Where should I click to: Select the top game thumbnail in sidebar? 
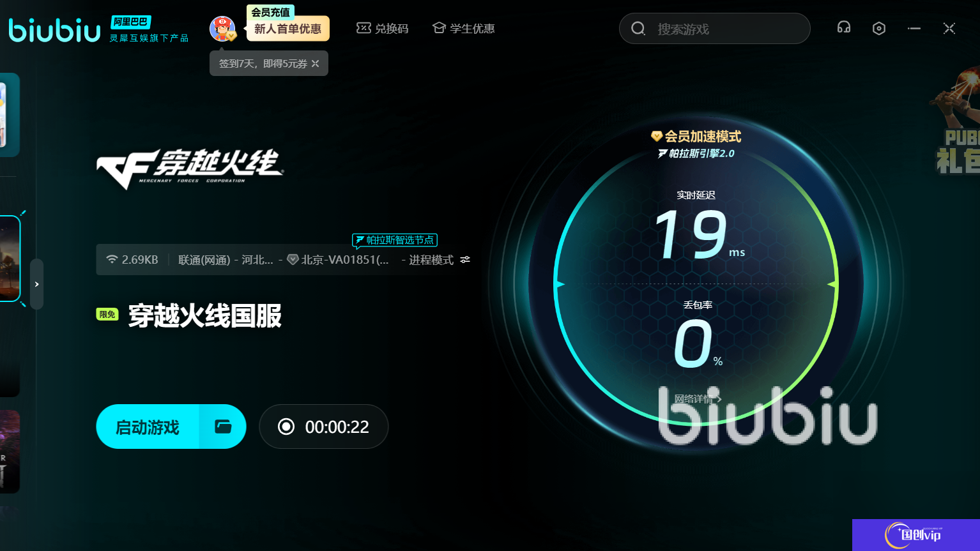coord(10,115)
